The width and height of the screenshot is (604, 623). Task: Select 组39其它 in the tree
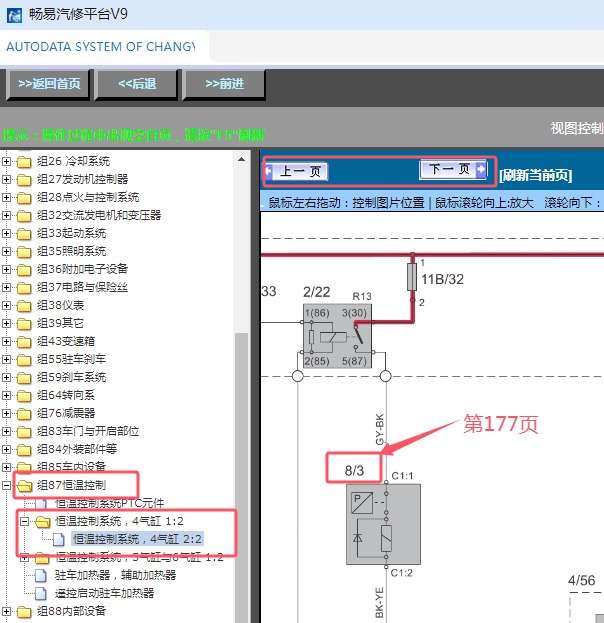pyautogui.click(x=60, y=323)
